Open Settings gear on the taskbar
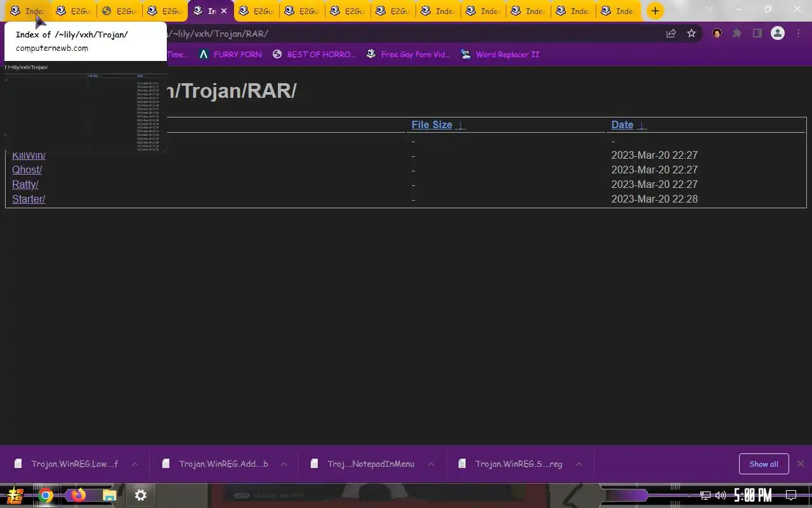 coord(141,495)
